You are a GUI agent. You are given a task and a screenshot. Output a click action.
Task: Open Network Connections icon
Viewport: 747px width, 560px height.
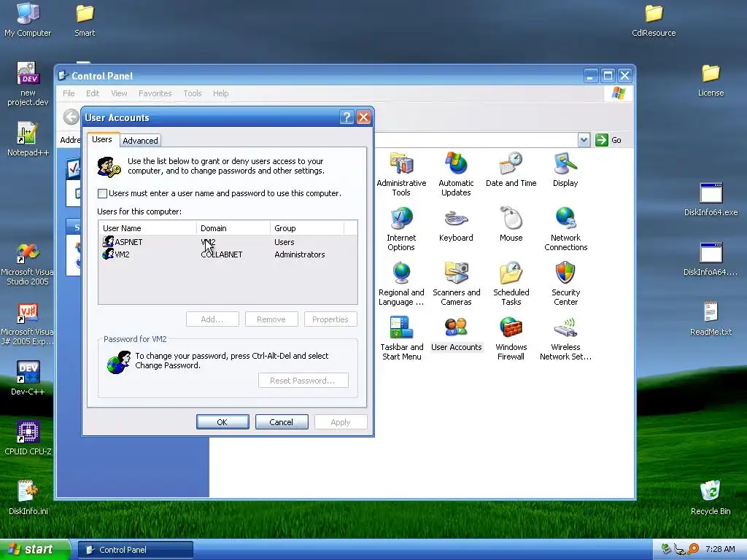click(x=565, y=228)
